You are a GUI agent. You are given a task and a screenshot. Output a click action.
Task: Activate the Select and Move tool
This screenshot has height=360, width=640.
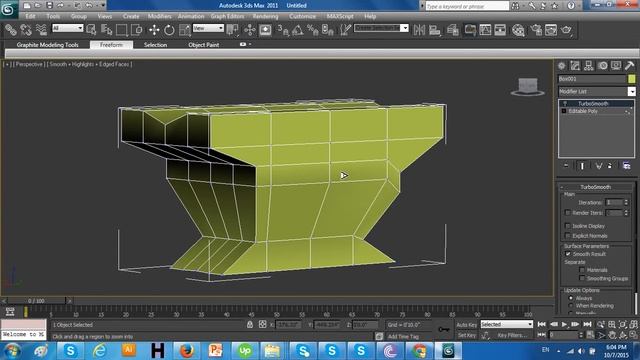pyautogui.click(x=154, y=30)
